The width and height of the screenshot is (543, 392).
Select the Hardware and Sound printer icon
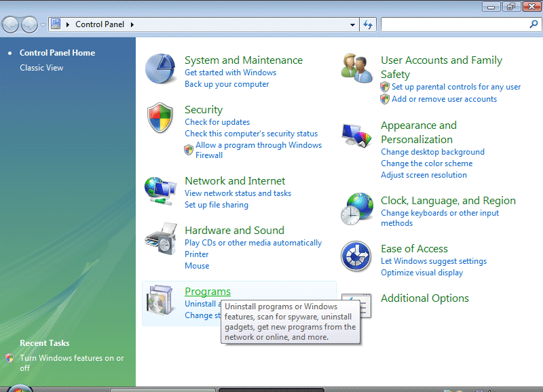(x=161, y=239)
